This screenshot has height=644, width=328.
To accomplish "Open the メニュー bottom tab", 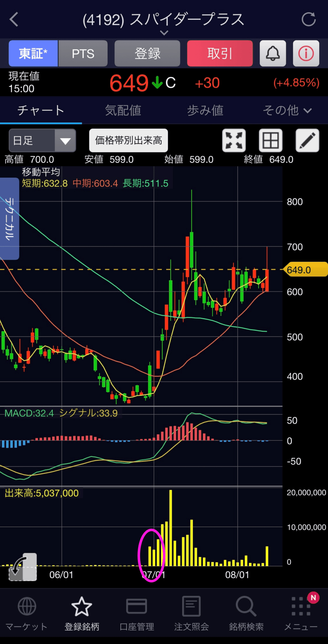I will pos(301,614).
